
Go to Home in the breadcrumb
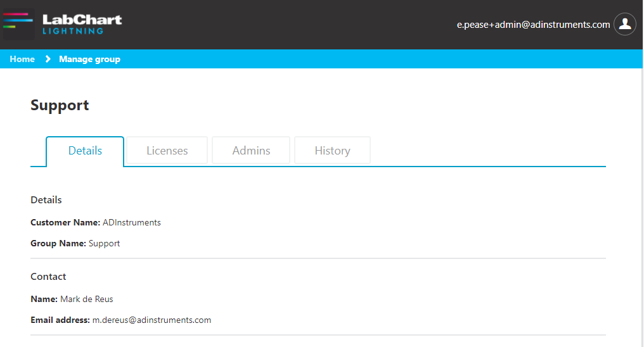(22, 59)
